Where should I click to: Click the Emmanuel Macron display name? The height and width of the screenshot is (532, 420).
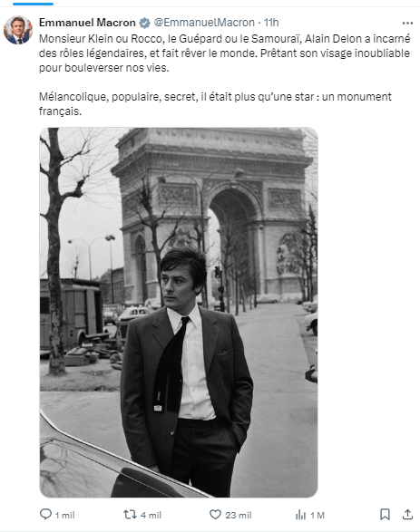87,23
